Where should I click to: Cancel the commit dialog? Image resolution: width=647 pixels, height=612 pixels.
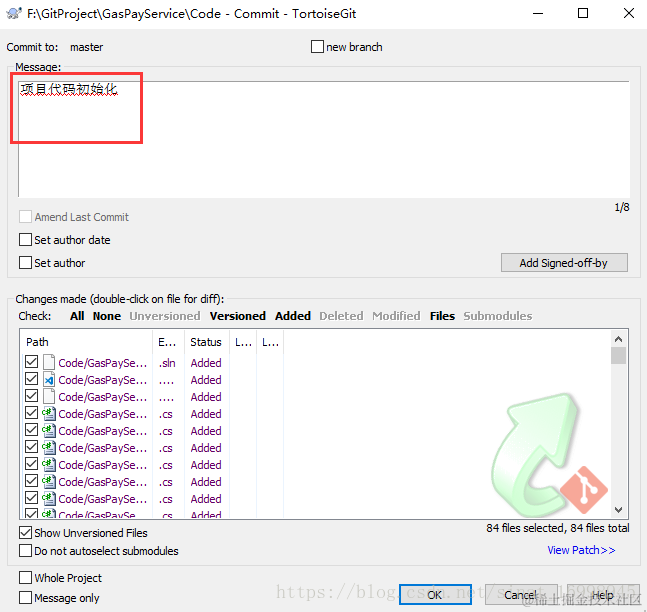point(521,594)
